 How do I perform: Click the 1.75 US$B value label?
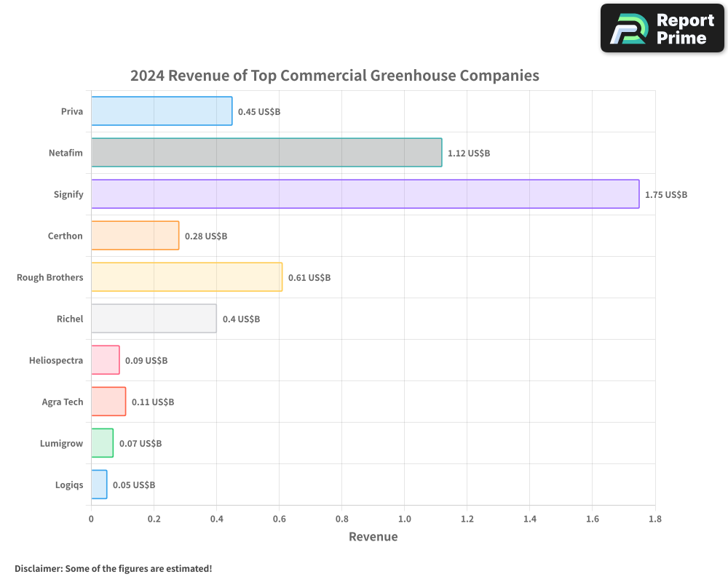[x=666, y=194]
